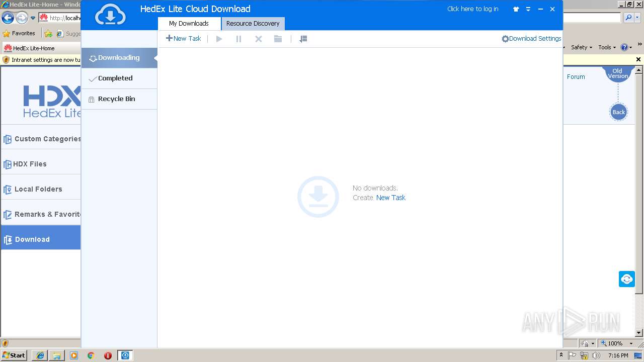Open Windows Explorer folder from taskbar
The height and width of the screenshot is (362, 644).
[x=57, y=355]
